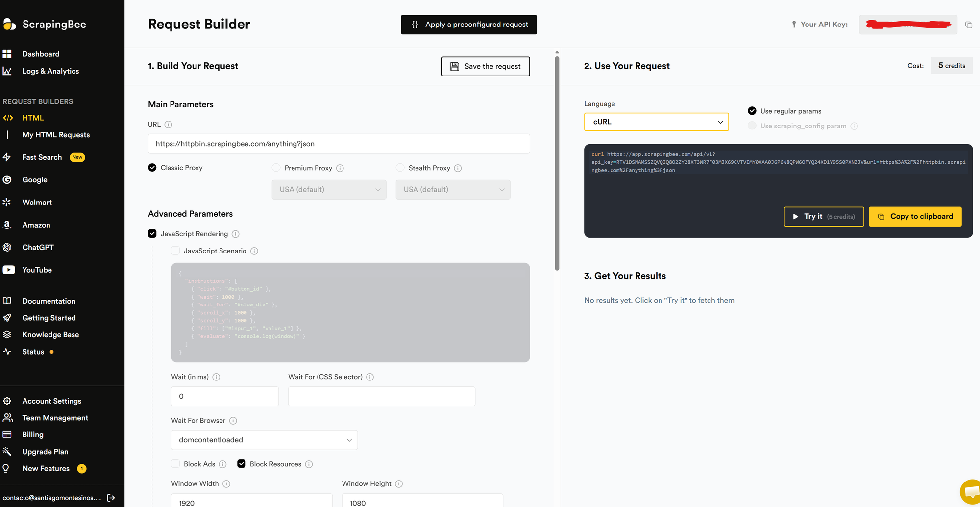Click the copy API key icon

(x=968, y=25)
